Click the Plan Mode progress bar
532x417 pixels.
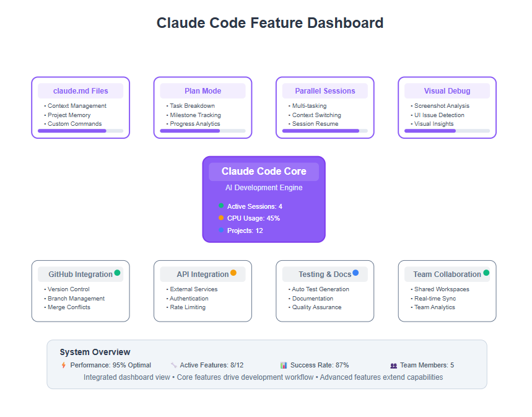(203, 131)
